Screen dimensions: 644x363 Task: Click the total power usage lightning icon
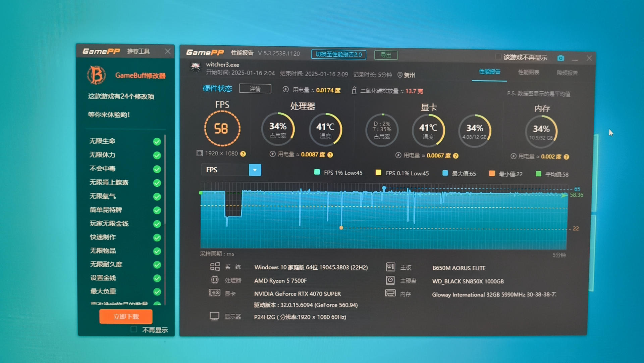(x=285, y=89)
